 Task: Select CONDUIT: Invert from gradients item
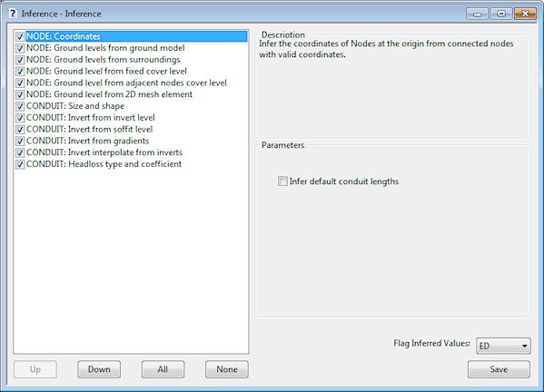(87, 141)
